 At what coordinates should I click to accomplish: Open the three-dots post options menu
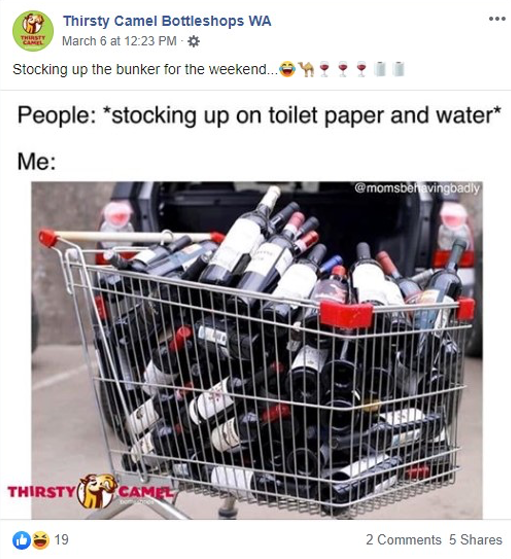pos(497,19)
